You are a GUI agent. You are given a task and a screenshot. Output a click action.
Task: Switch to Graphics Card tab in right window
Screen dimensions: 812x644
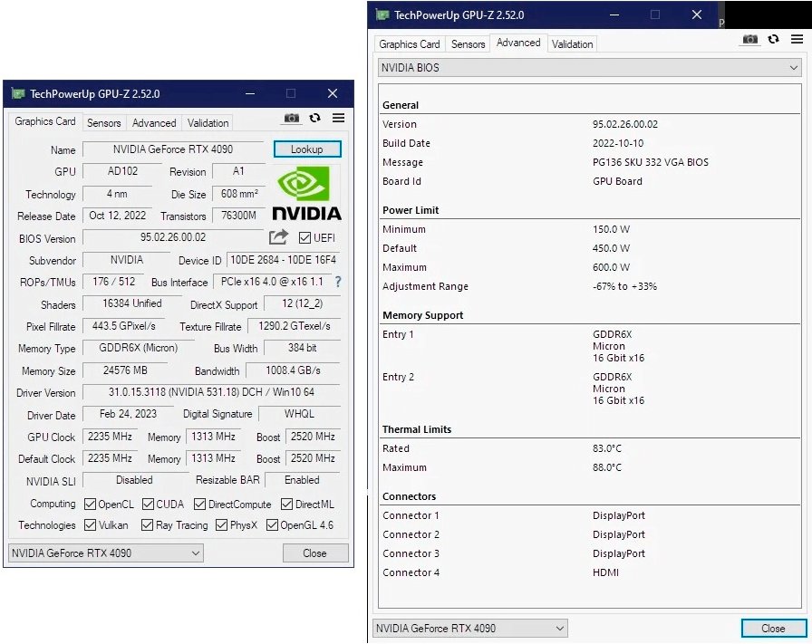(x=409, y=44)
